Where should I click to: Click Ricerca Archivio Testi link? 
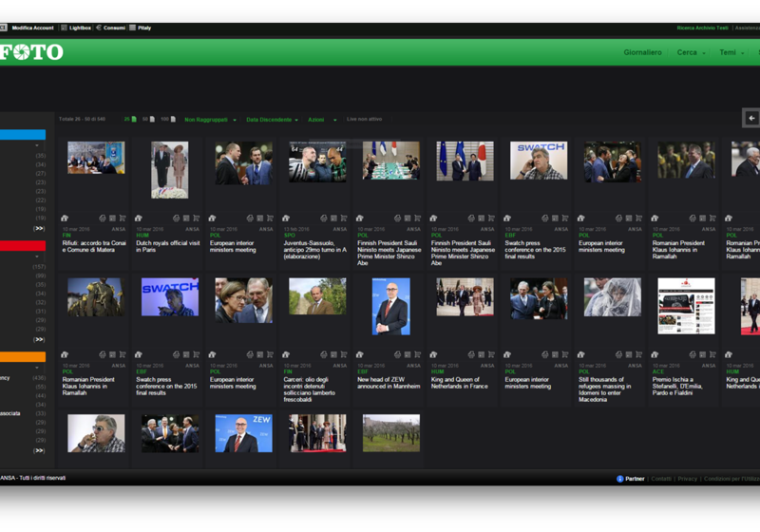(x=702, y=28)
